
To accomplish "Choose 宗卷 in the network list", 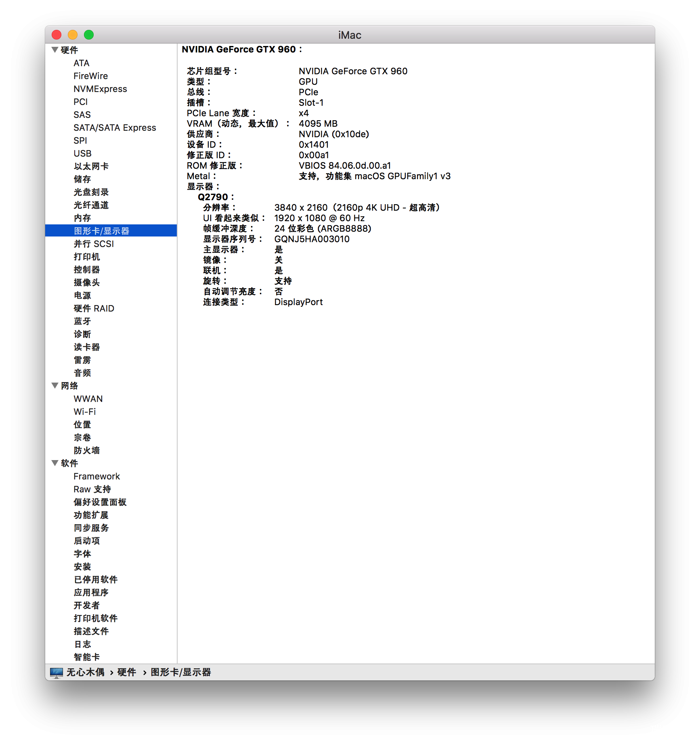I will 82,437.
